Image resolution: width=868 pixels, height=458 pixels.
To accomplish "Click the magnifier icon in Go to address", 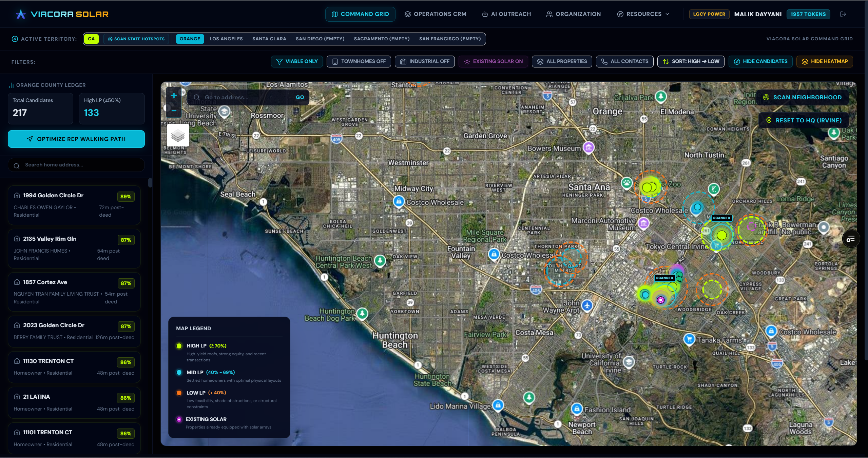I will pos(197,97).
